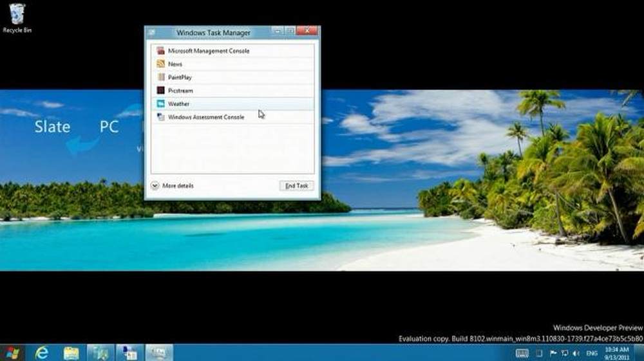Image resolution: width=644 pixels, height=361 pixels.
Task: Open the network status tray icon
Action: click(x=565, y=353)
